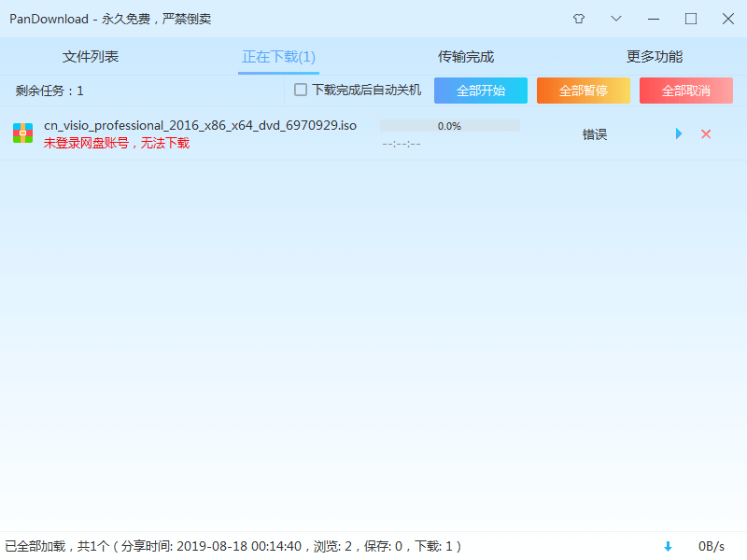Open the skin theme shirt icon
747x560 pixels.
579,19
